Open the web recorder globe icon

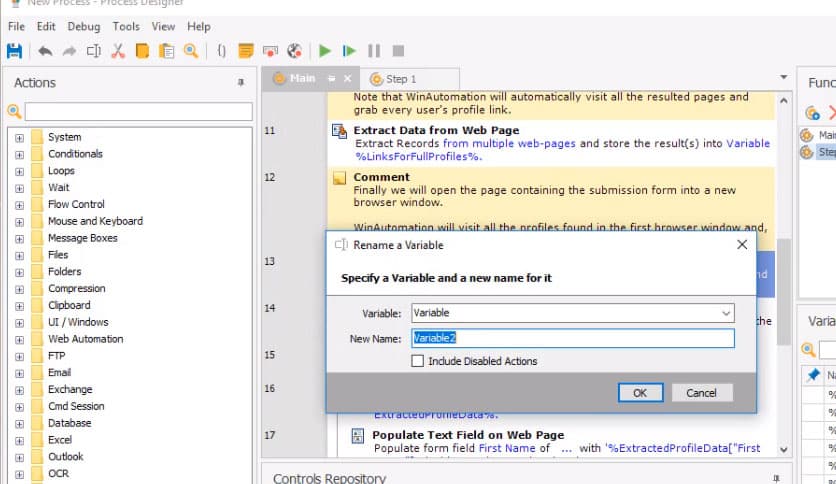pyautogui.click(x=295, y=51)
